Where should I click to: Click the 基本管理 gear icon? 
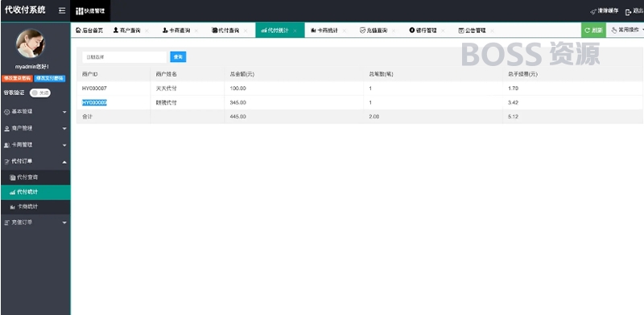[7, 112]
